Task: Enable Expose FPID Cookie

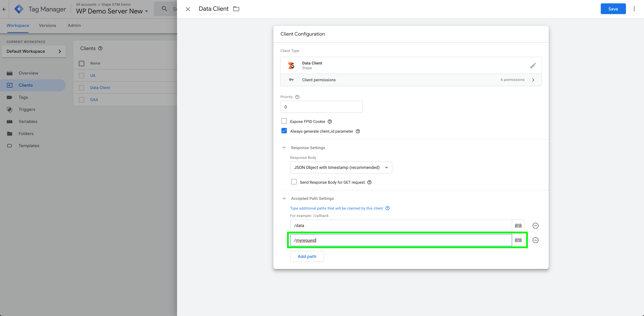Action: (284, 121)
